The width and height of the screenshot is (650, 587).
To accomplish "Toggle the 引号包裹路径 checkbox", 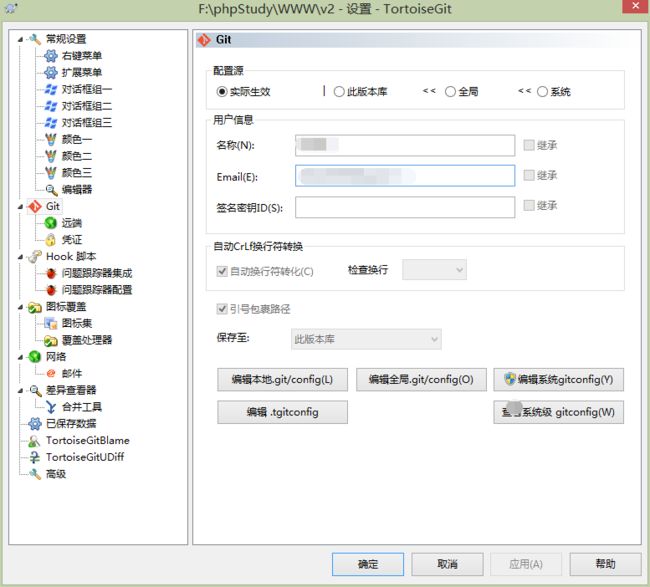I will [222, 309].
